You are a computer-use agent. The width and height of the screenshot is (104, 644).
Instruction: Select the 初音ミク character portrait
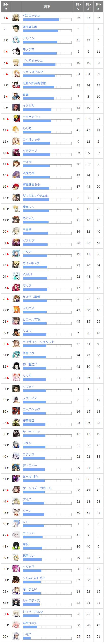pyautogui.click(x=16, y=355)
